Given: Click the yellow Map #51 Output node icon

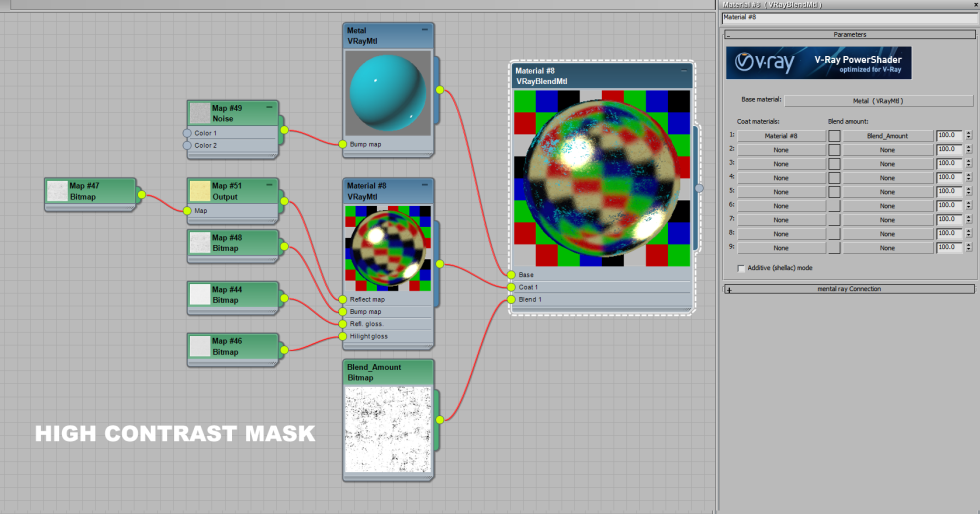Looking at the screenshot, I should tap(200, 190).
